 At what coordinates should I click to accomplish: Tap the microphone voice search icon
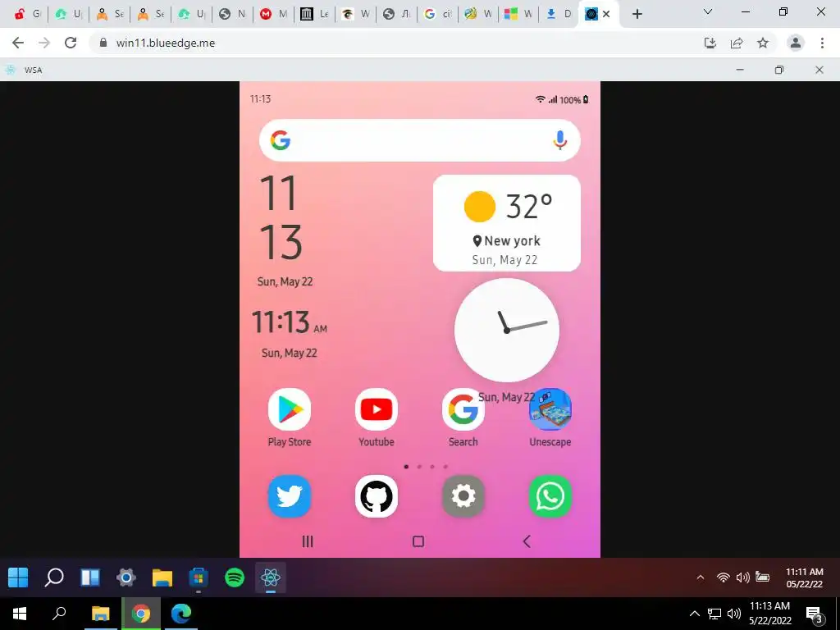[x=559, y=140]
